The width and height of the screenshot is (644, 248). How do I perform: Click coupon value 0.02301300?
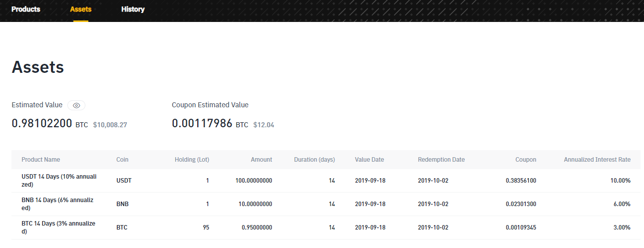(x=521, y=204)
